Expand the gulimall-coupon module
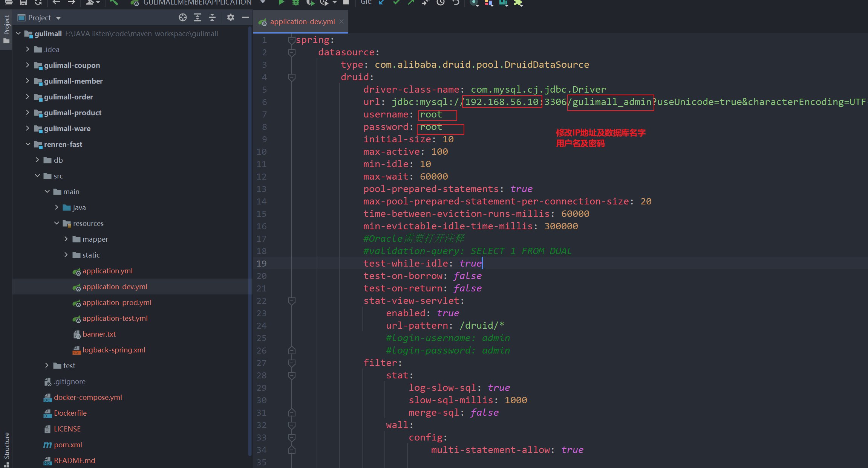This screenshot has height=468, width=868. pos(27,65)
